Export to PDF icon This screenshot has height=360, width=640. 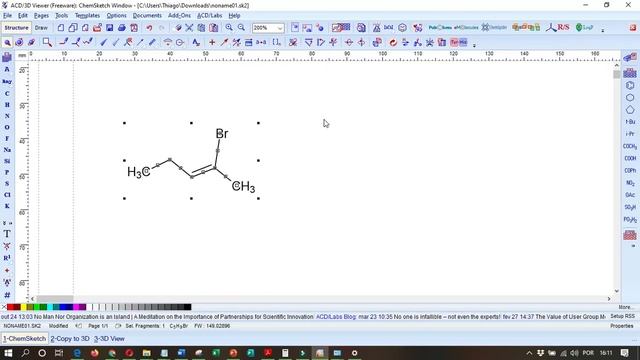tap(134, 28)
